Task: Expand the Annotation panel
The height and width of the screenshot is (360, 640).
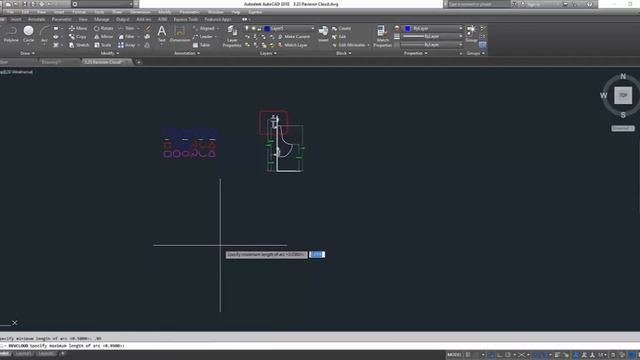Action: coord(187,53)
